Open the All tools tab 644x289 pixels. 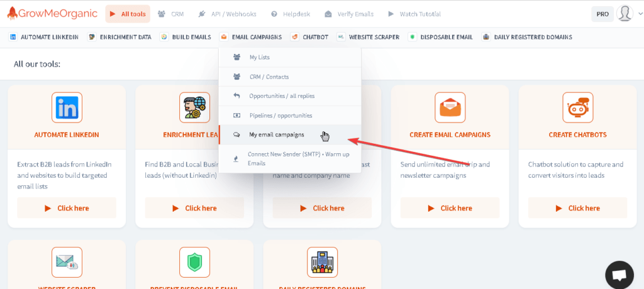click(x=128, y=14)
